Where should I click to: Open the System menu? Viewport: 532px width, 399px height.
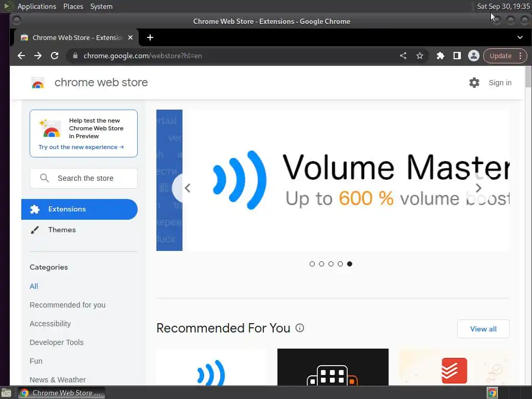coord(101,6)
